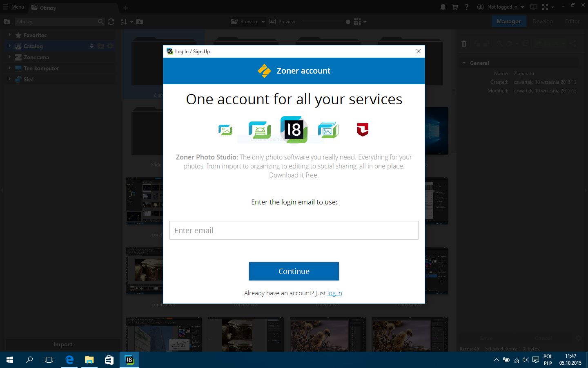This screenshot has width=588, height=368.
Task: Open the Menu in main window
Action: (13, 7)
